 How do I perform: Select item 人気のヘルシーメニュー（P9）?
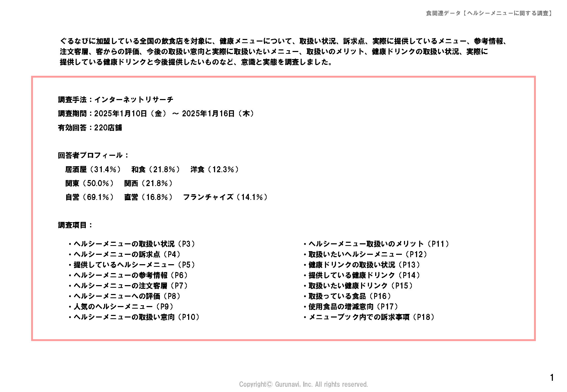[121, 307]
